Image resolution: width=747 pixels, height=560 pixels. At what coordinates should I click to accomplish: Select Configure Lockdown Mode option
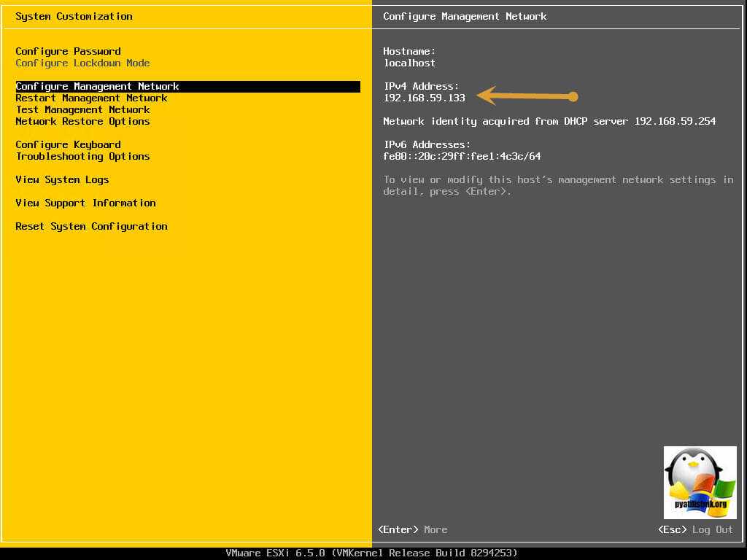[82, 63]
